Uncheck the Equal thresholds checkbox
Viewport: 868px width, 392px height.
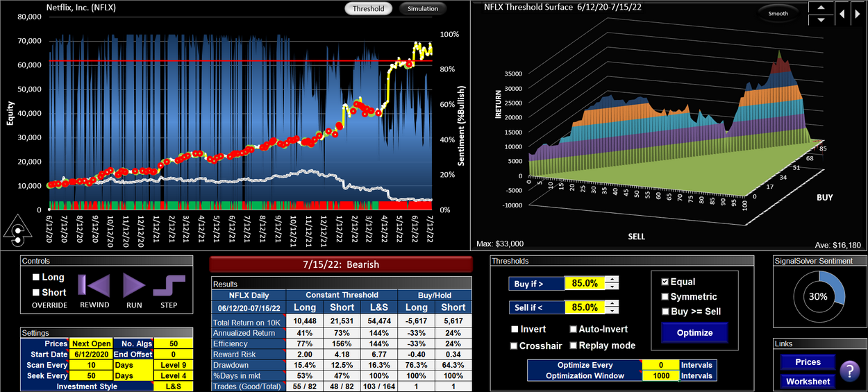[665, 282]
